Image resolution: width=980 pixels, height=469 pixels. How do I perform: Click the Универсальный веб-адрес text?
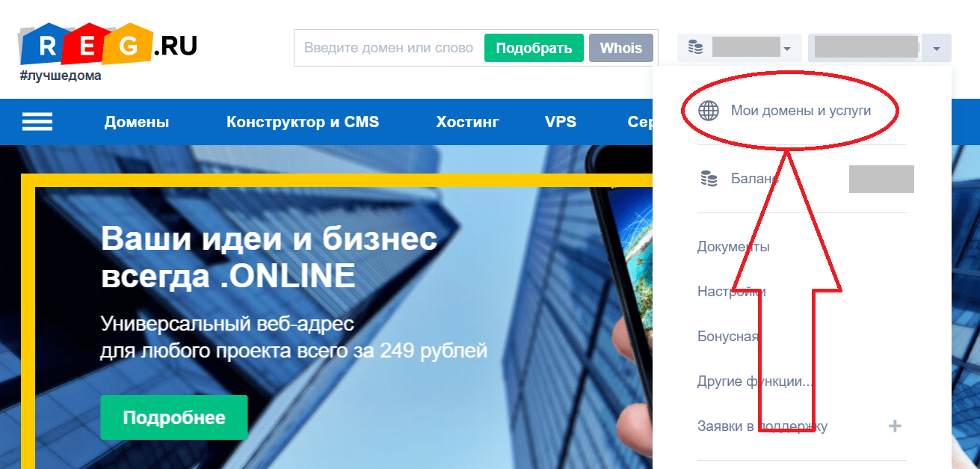[x=227, y=325]
